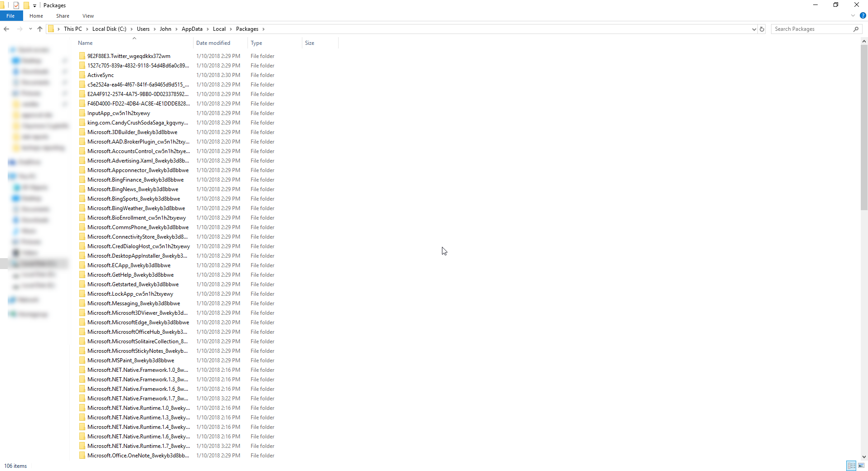Open the View ribbon tab
This screenshot has height=471, width=868.
click(88, 16)
